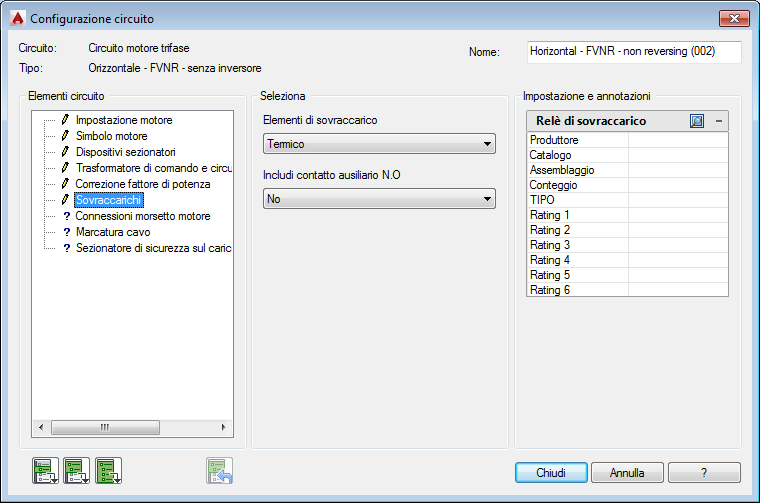The width and height of the screenshot is (760, 503).
Task: Click question mark icon beside Marcatura cavo
Action: 67,232
